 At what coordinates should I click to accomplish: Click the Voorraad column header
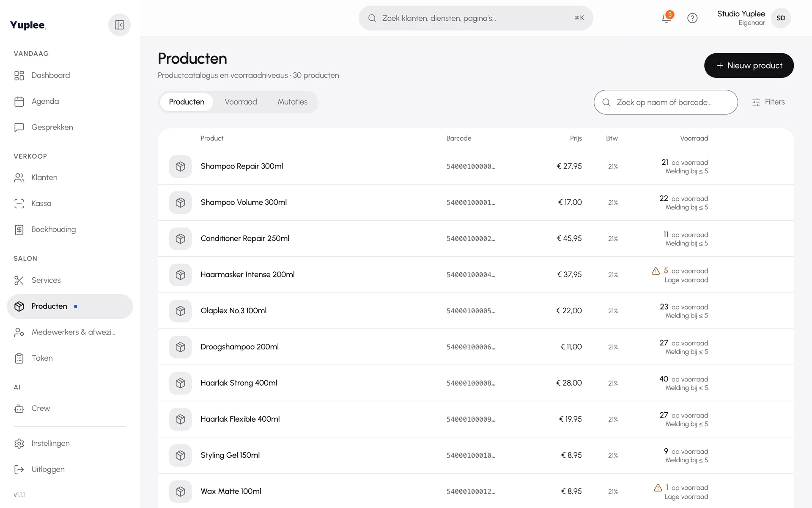click(x=694, y=138)
